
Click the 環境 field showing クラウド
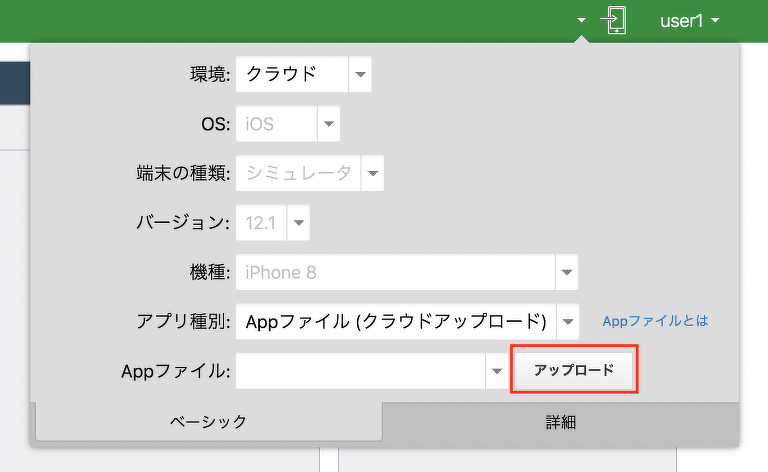pos(292,74)
